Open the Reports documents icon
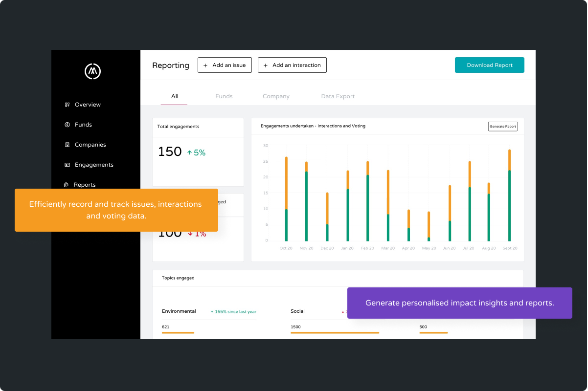 [x=67, y=185]
